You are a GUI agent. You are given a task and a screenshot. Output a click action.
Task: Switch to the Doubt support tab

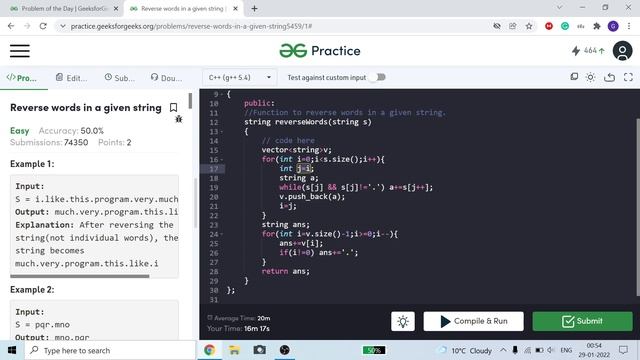pos(167,78)
